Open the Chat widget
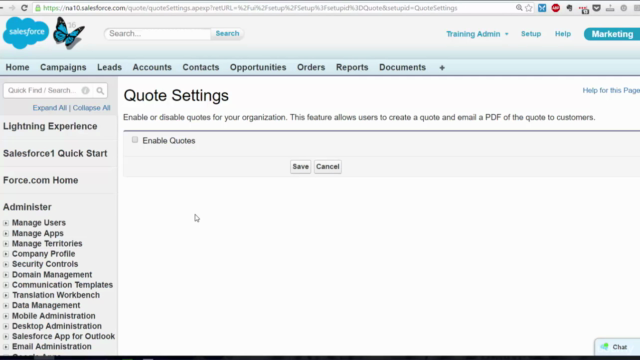Image resolution: width=640 pixels, height=360 pixels. (x=618, y=347)
